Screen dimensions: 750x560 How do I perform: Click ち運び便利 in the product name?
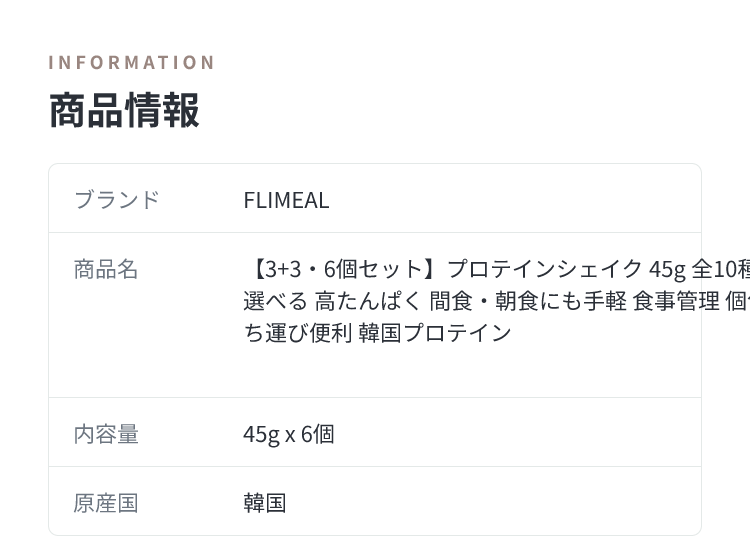pos(298,333)
